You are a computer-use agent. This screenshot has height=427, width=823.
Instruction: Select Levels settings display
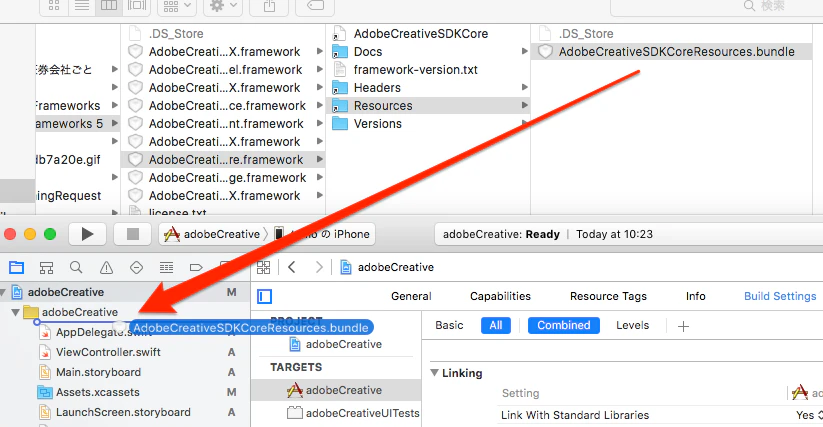(632, 325)
